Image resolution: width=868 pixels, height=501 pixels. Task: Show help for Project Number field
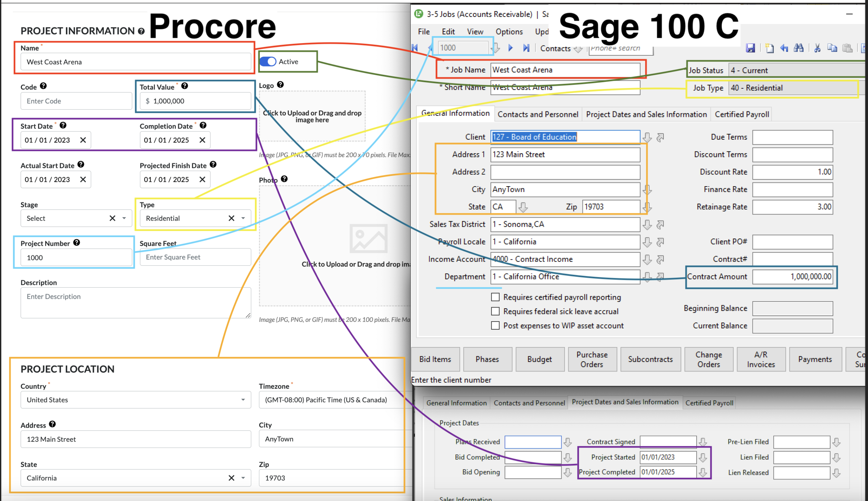pyautogui.click(x=77, y=242)
